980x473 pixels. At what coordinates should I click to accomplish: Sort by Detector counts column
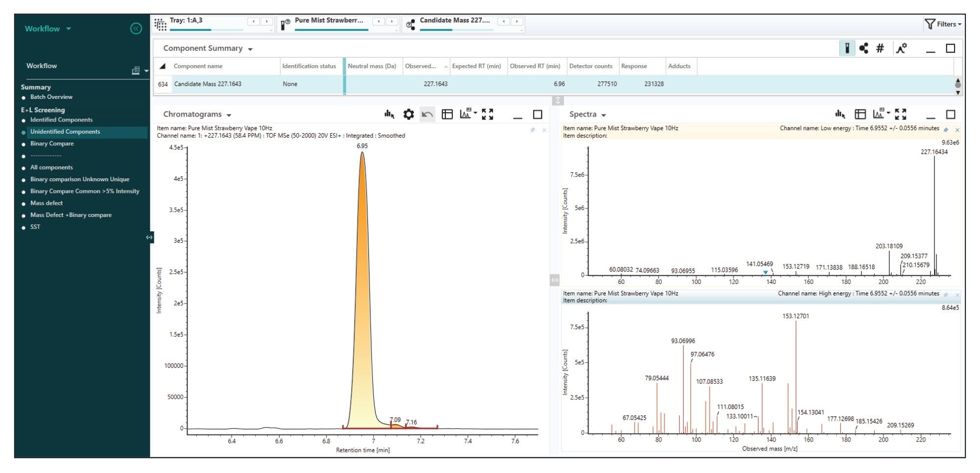point(591,66)
